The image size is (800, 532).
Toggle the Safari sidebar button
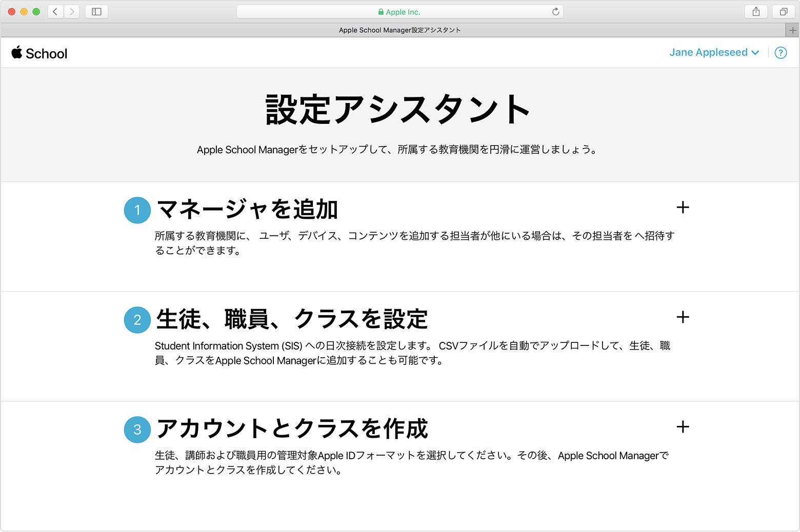(96, 11)
